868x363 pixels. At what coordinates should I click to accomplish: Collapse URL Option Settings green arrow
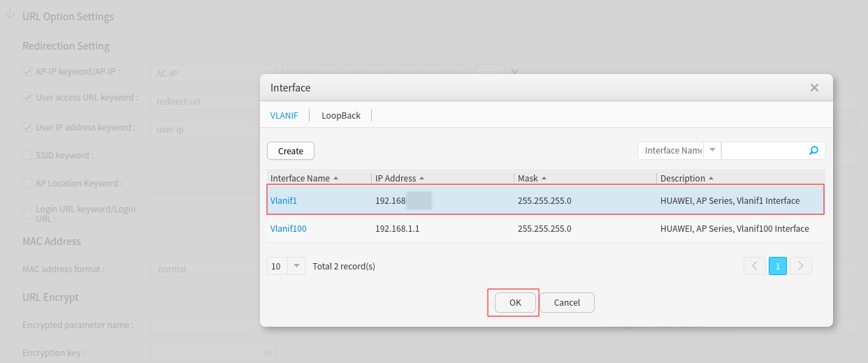click(x=10, y=15)
